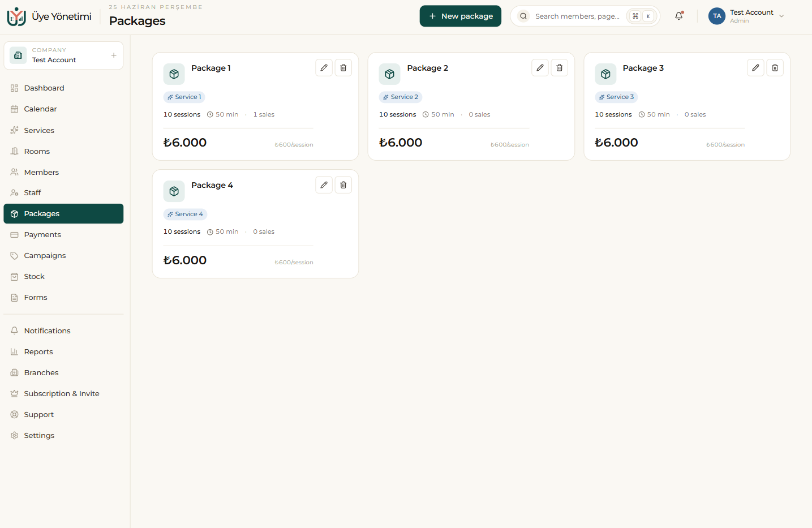The image size is (812, 528).
Task: Navigate to Members
Action: (x=63, y=172)
